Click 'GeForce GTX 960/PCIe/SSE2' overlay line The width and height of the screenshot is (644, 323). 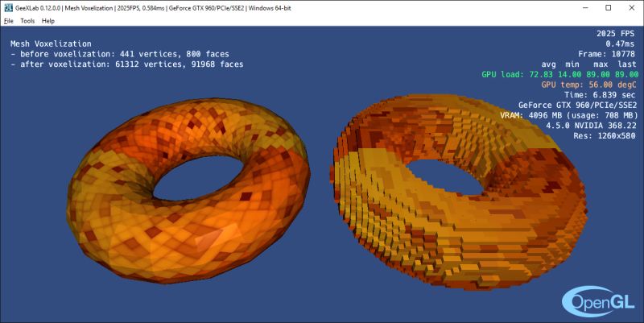577,106
